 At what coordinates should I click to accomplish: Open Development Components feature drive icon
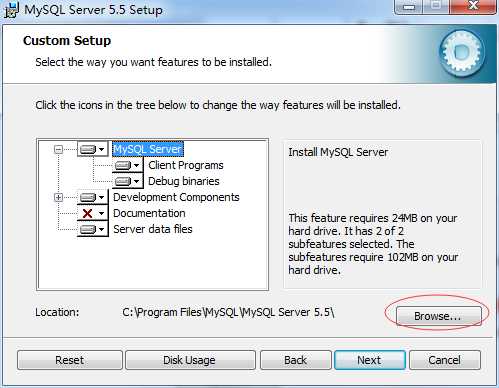[92, 197]
